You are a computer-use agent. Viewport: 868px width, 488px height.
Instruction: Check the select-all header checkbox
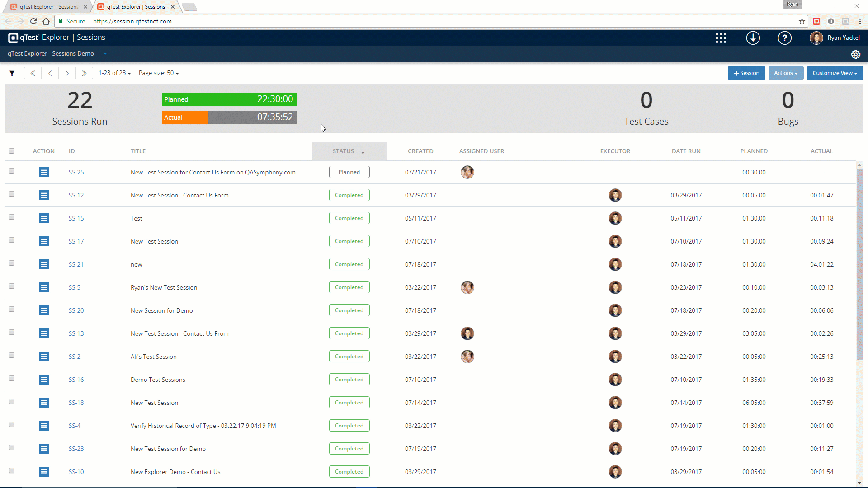pyautogui.click(x=12, y=151)
